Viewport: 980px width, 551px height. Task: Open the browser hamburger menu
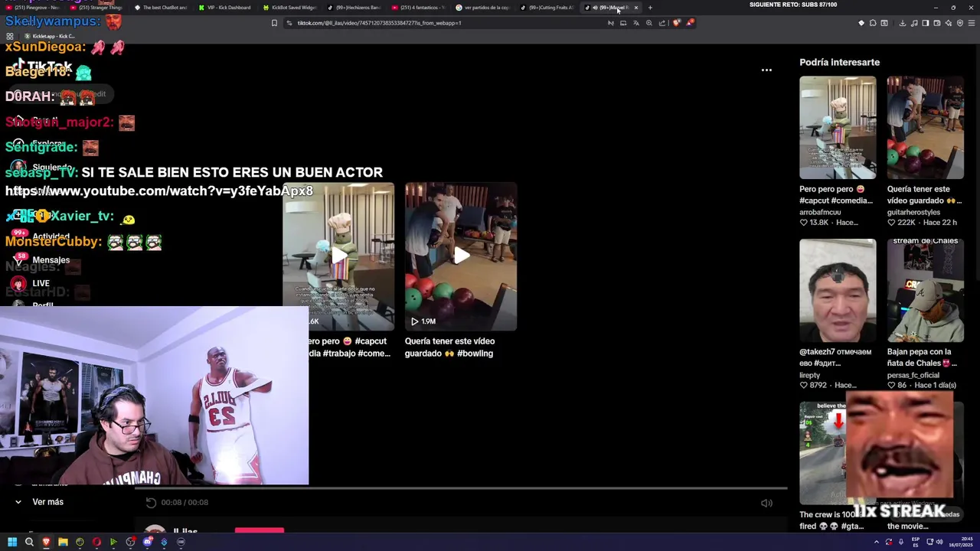pos(971,23)
